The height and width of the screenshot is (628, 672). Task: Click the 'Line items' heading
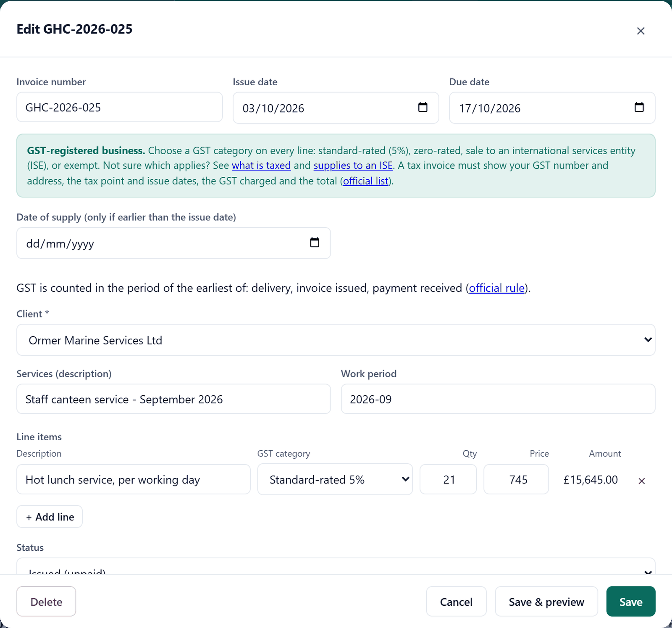coord(39,437)
